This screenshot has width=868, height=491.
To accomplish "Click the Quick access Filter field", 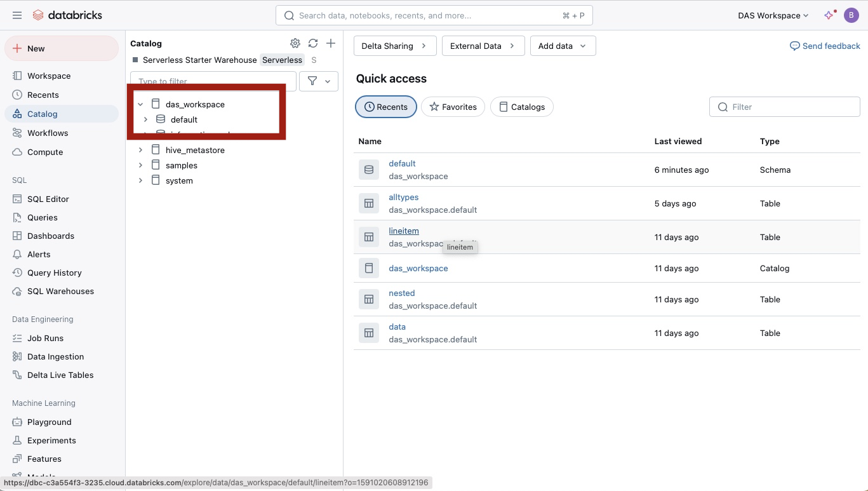I will pyautogui.click(x=785, y=107).
